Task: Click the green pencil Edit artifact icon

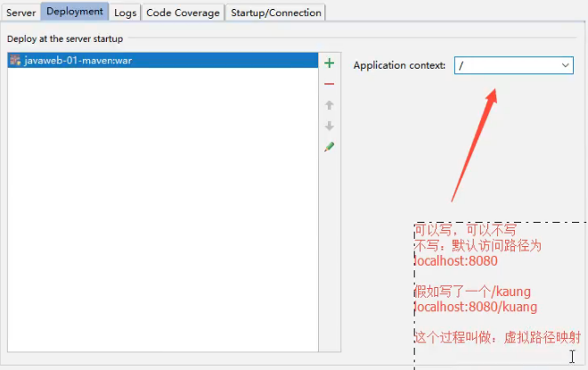Action: (x=329, y=146)
